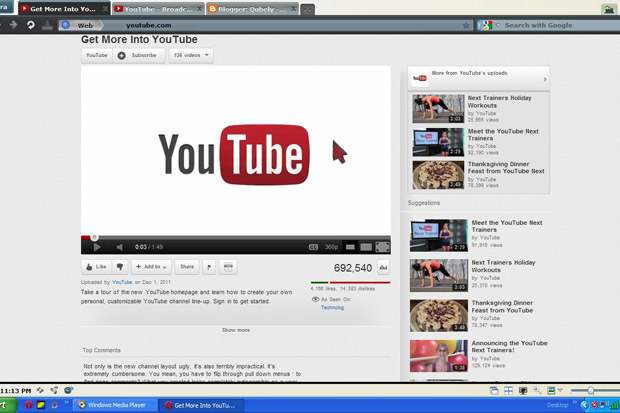Viewport: 620px width, 413px height.
Task: Like the video with thumbs-up button
Action: pos(96,267)
